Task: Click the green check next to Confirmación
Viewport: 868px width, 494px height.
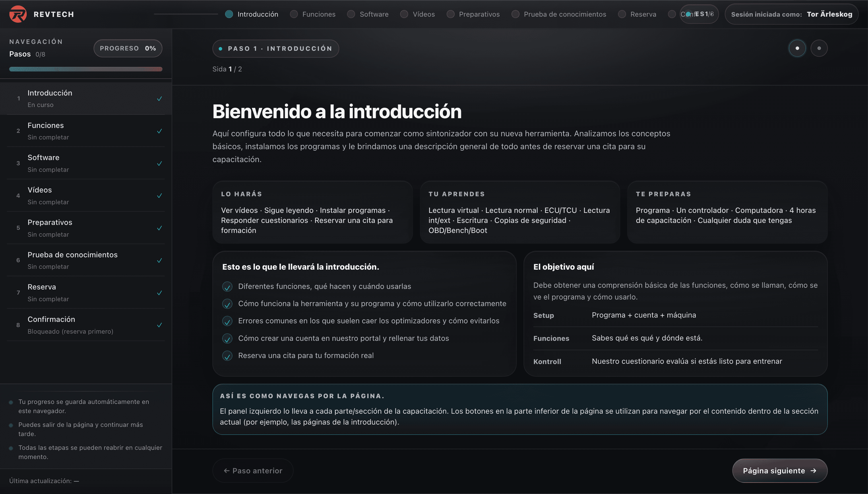Action: click(159, 325)
